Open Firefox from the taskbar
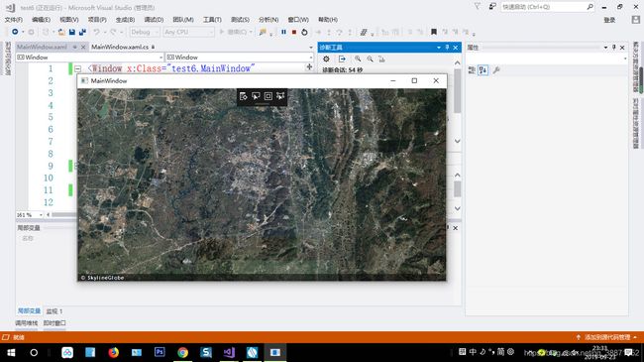 tap(113, 352)
